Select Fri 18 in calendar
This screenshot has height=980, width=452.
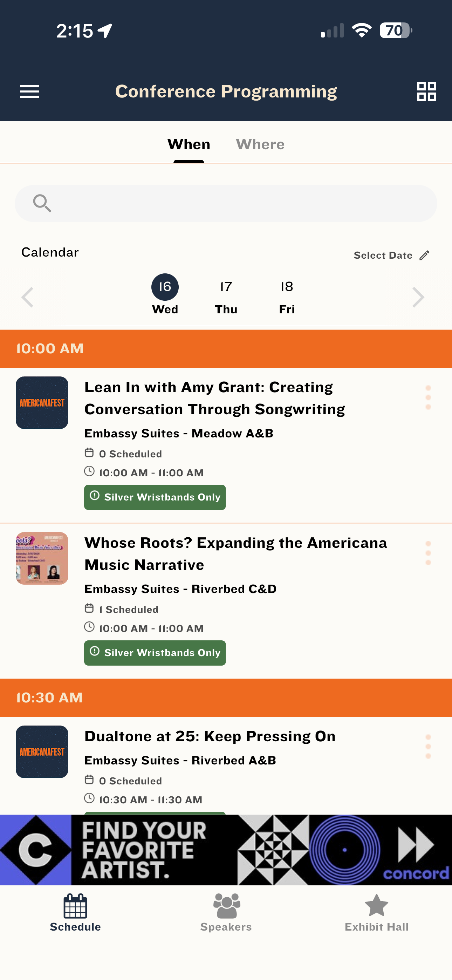point(287,295)
